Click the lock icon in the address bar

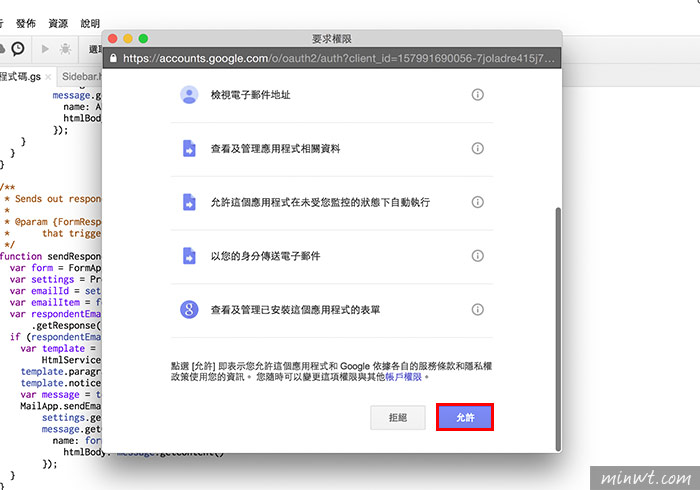[x=113, y=58]
